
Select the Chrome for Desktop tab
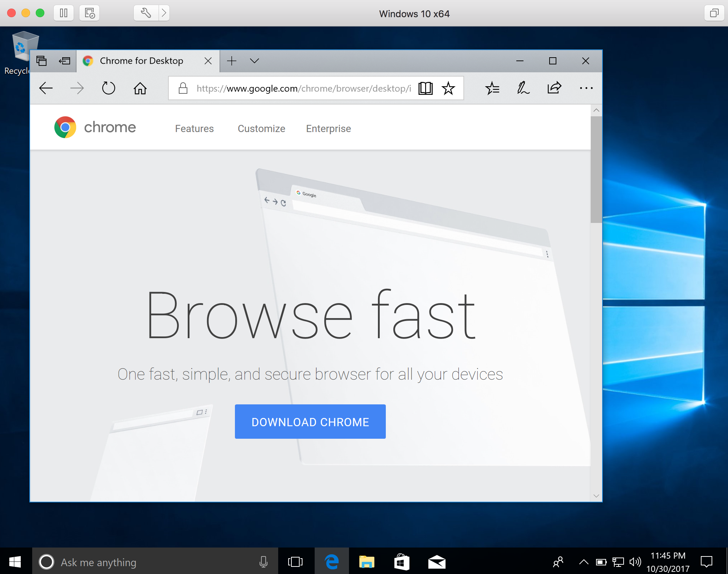point(148,61)
